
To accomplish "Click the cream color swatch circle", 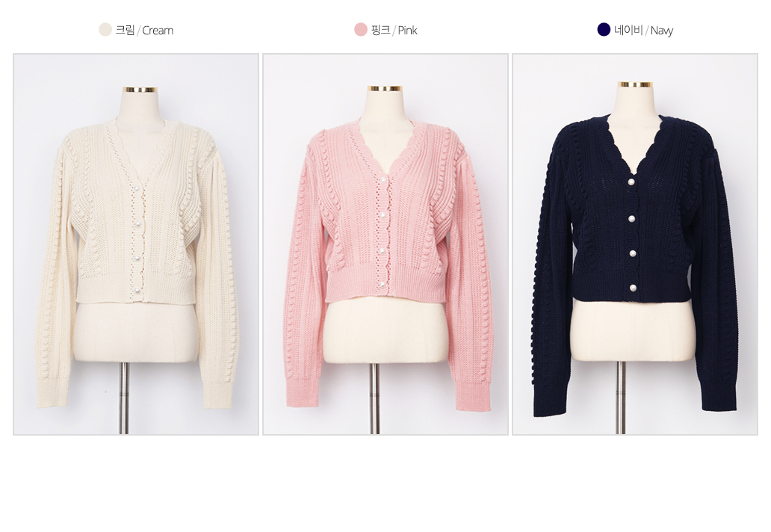I will 105,29.
